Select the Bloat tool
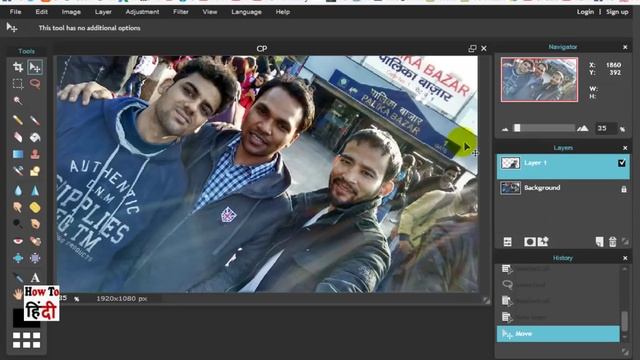 coord(18,258)
